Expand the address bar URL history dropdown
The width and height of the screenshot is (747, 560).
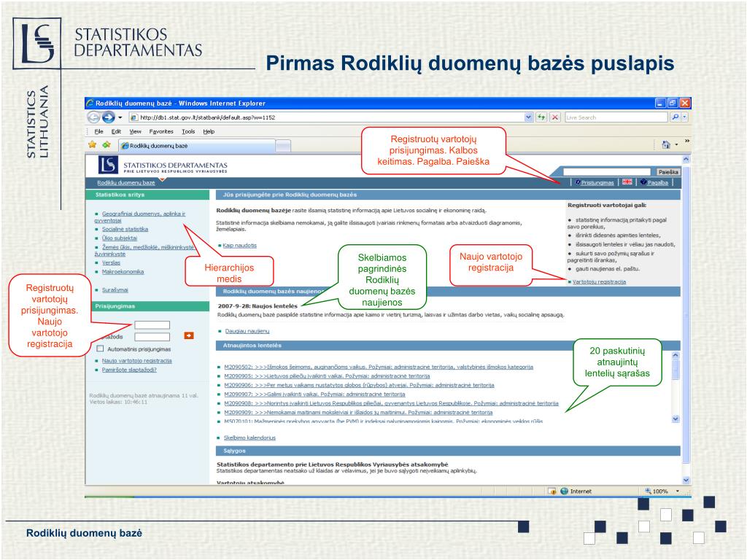pyautogui.click(x=528, y=117)
